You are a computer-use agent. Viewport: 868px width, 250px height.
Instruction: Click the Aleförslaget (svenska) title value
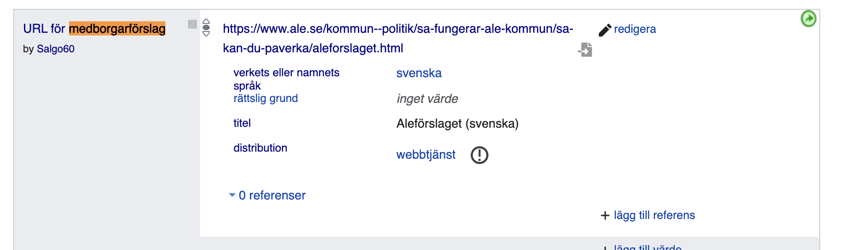pos(457,124)
